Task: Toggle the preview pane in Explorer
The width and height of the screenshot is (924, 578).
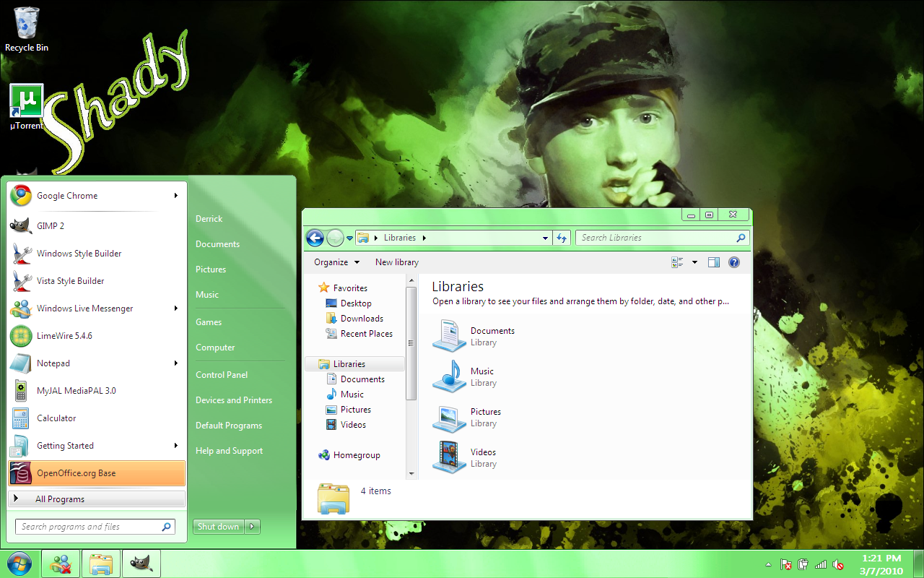Action: 714,262
